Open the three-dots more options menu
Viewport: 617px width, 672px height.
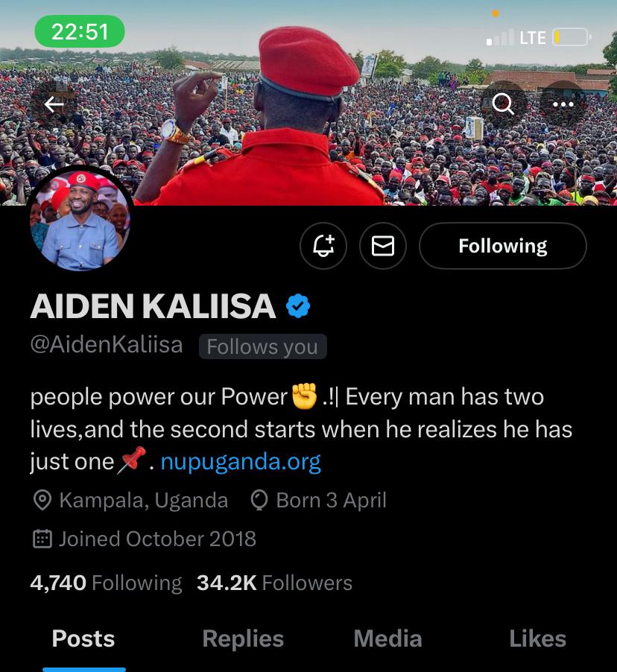click(x=563, y=104)
